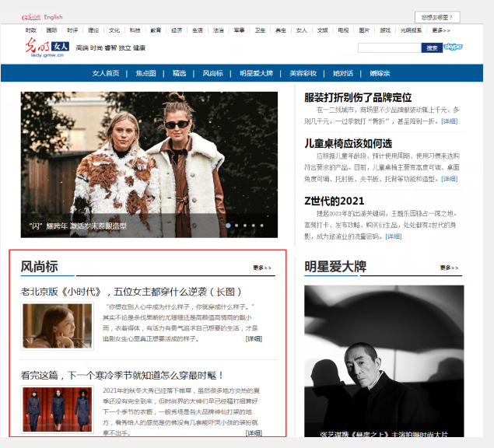Go to 时政 in the top category bar
The height and width of the screenshot is (448, 494).
tap(31, 30)
